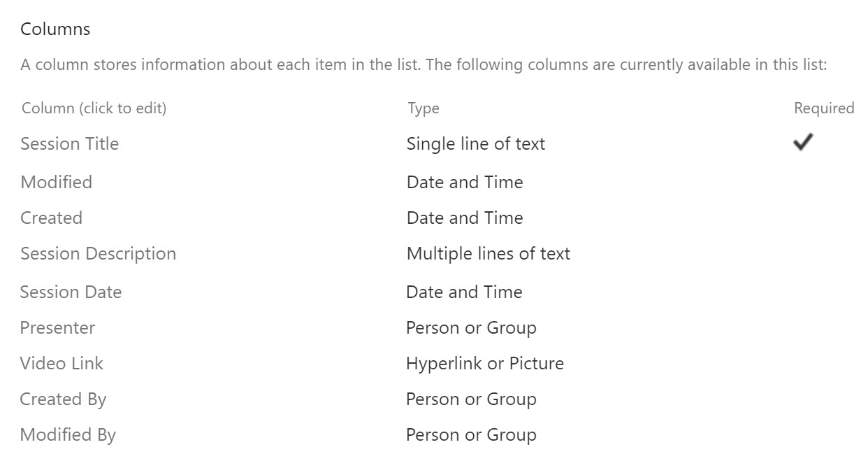Open the Created By column
The height and width of the screenshot is (461, 868).
tap(63, 399)
